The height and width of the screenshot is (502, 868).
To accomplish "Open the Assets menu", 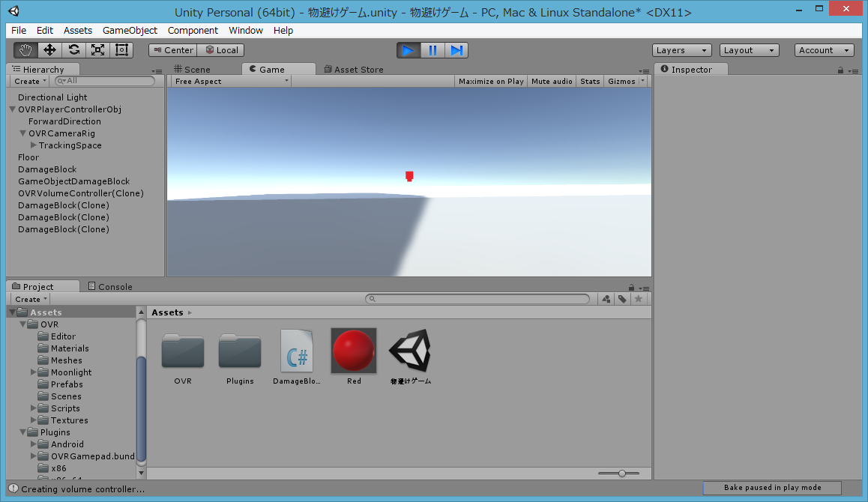I will coord(77,31).
